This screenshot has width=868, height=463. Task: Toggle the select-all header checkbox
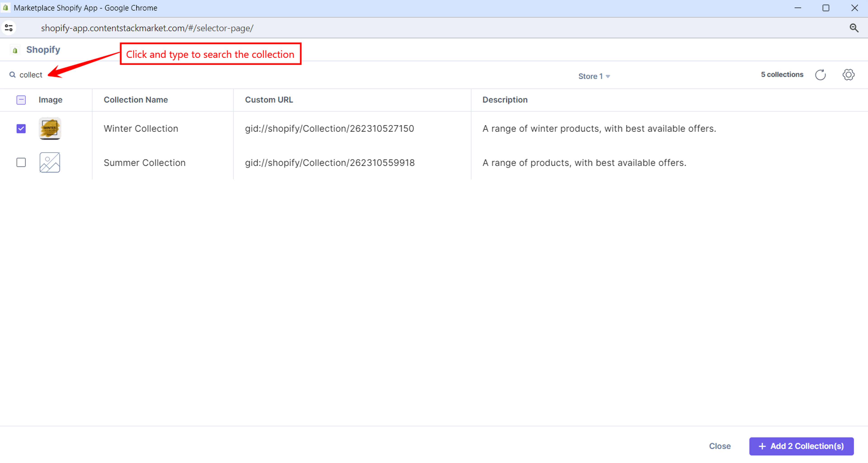[21, 100]
